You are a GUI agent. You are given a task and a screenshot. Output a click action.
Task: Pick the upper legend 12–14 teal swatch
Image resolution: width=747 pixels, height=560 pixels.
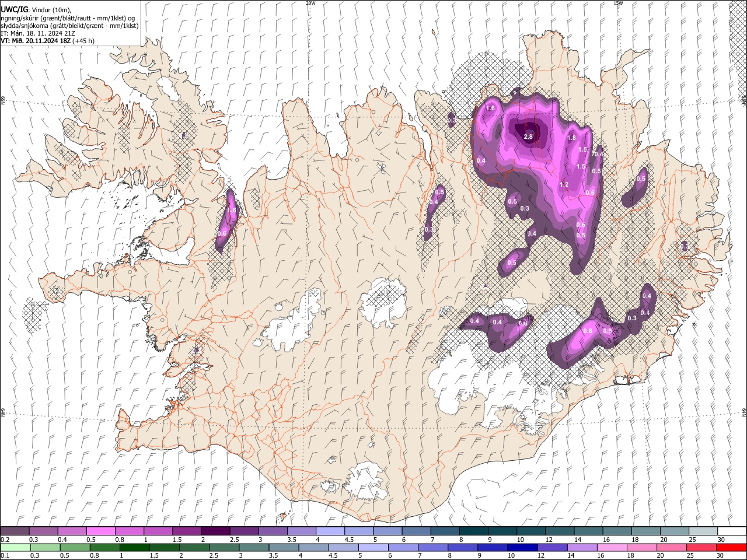point(560,531)
